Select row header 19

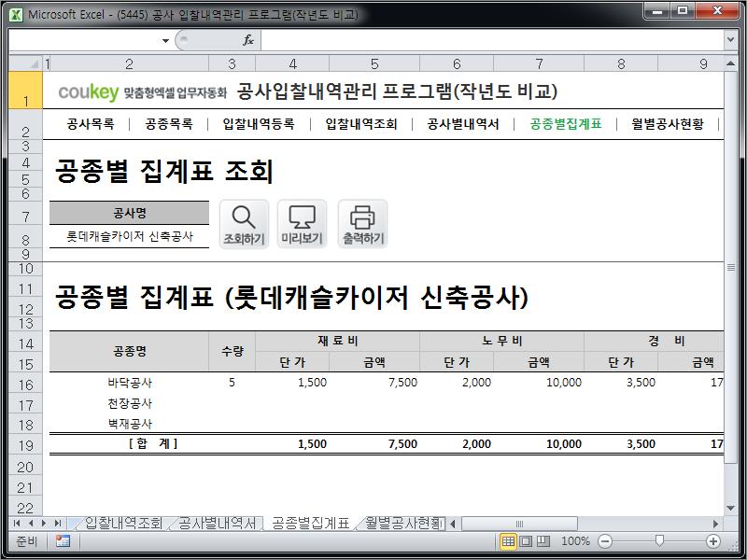pyautogui.click(x=26, y=446)
